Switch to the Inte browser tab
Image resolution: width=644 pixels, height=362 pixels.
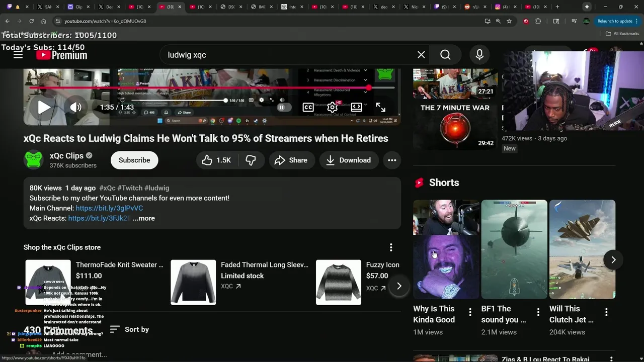click(292, 7)
